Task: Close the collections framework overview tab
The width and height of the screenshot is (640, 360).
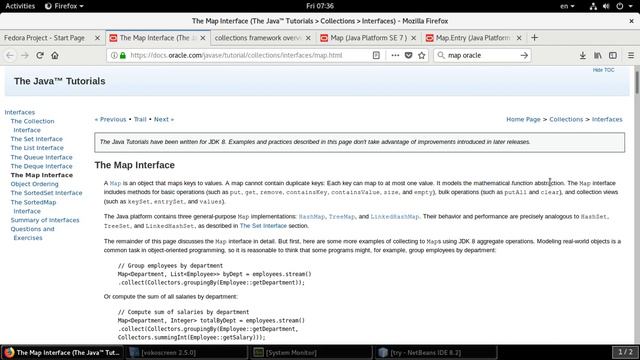Action: coord(308,38)
